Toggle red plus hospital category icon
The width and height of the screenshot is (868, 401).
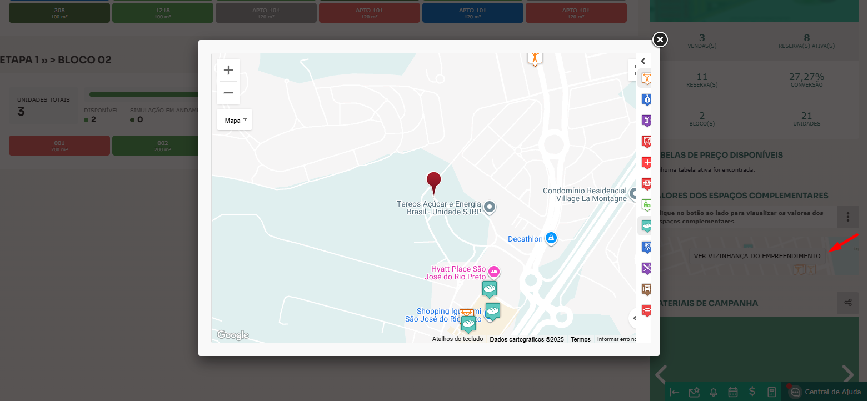click(x=646, y=163)
